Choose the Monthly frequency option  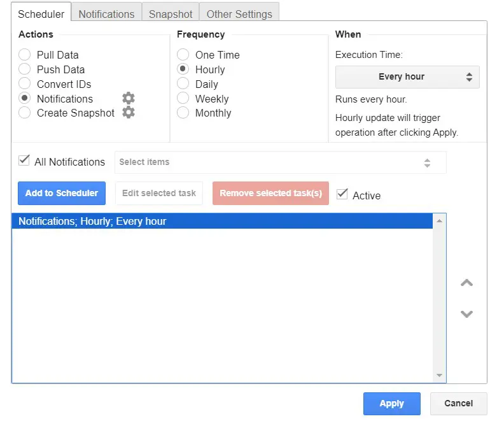click(183, 113)
